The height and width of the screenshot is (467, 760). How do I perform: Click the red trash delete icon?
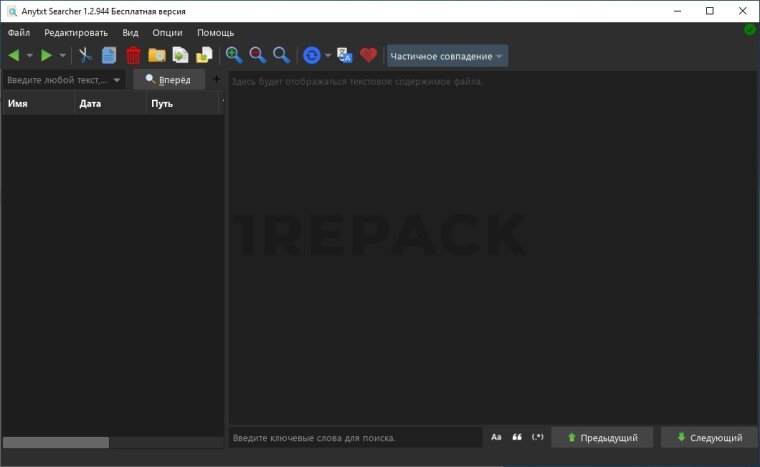133,55
